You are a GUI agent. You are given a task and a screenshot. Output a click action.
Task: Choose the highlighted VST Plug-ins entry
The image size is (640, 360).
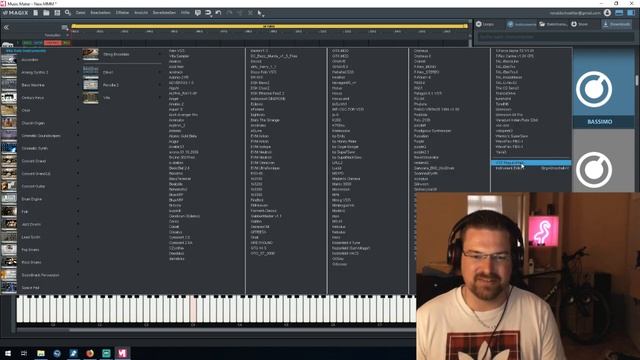[x=531, y=162]
